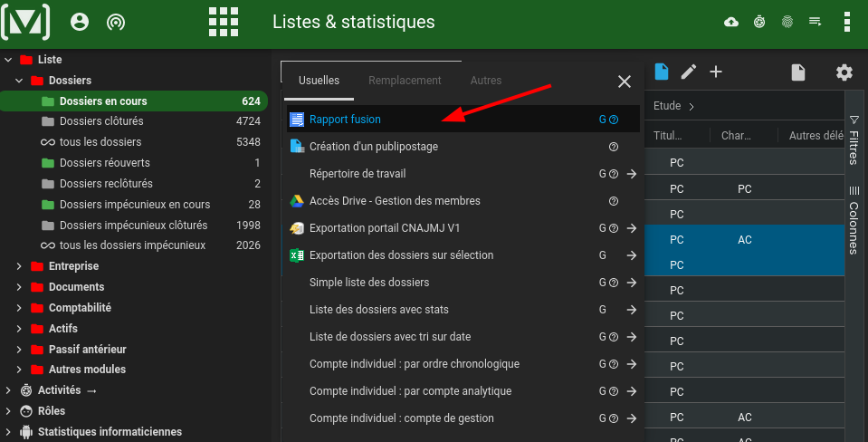Select Dossiers clôturés in the tree
This screenshot has width=868, height=442.
101,121
